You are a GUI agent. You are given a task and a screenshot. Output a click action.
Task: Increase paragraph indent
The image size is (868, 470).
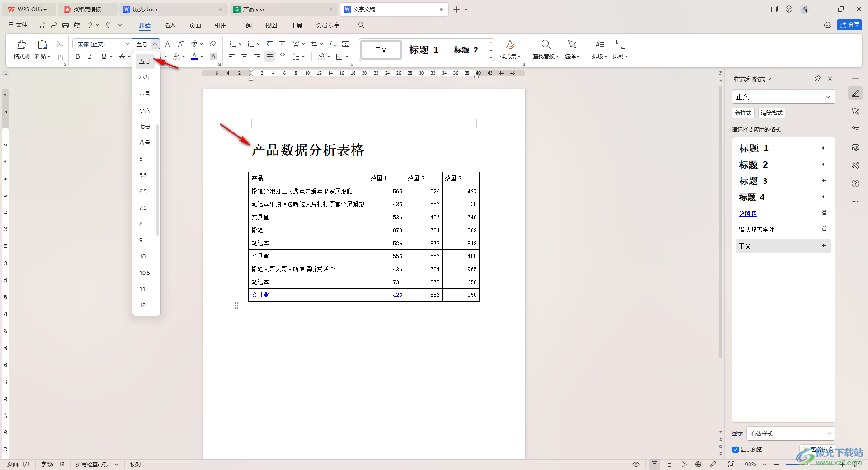[282, 44]
